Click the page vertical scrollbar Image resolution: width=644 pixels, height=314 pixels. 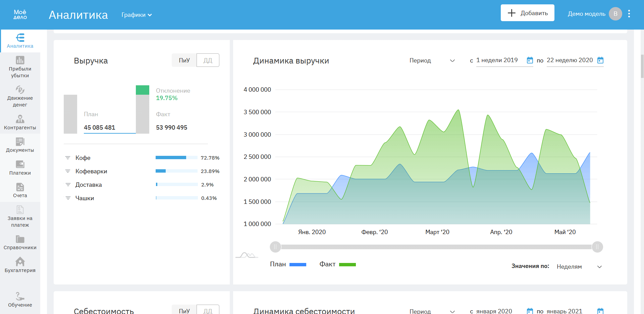point(642,66)
